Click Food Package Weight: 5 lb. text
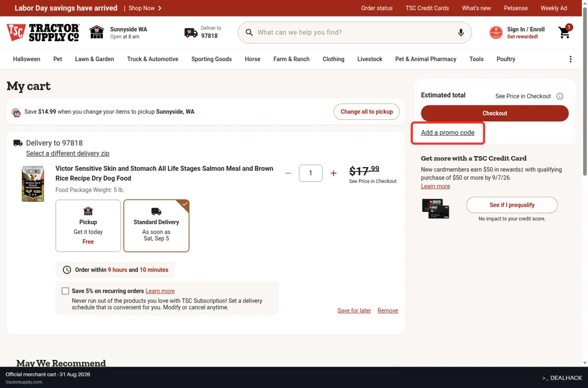 click(89, 190)
